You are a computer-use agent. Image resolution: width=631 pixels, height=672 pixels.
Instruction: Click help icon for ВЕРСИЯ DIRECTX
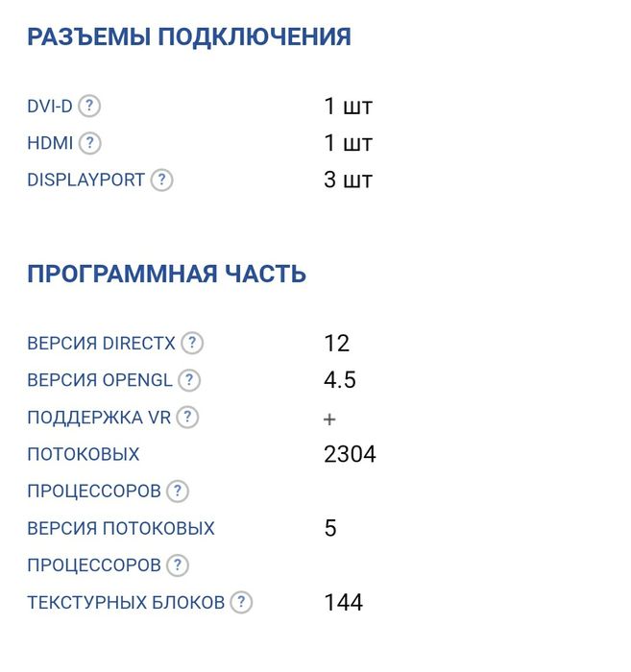coord(192,344)
